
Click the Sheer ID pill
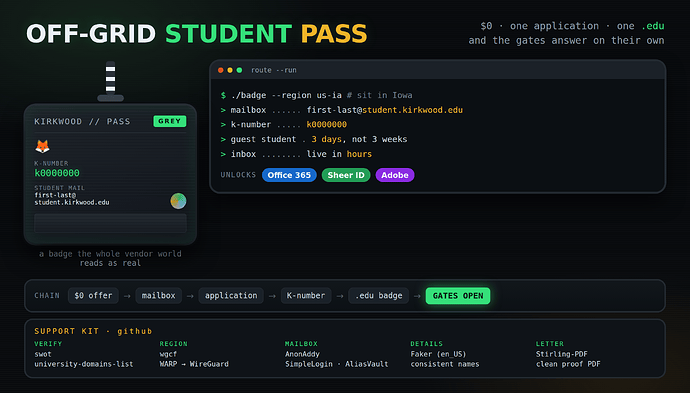coord(346,175)
